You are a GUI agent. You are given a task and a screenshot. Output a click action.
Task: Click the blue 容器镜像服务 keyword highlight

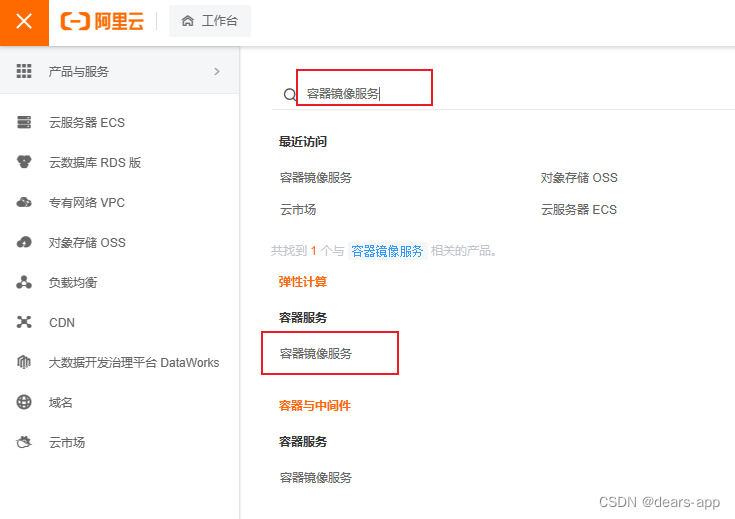387,251
